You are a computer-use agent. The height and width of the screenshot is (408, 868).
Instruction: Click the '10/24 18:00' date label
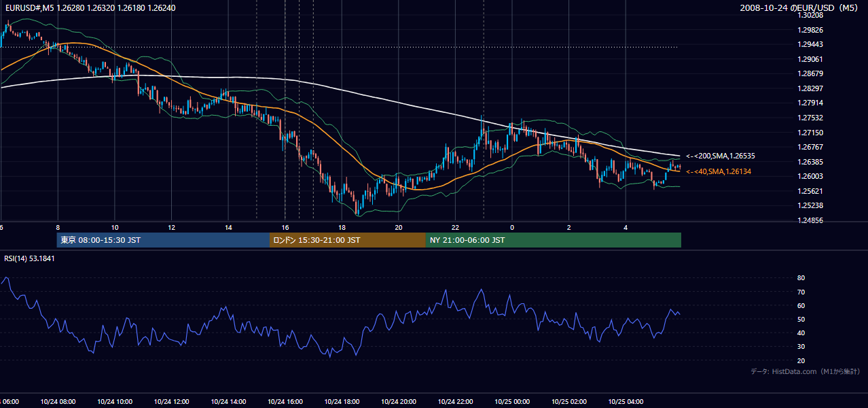click(x=342, y=402)
